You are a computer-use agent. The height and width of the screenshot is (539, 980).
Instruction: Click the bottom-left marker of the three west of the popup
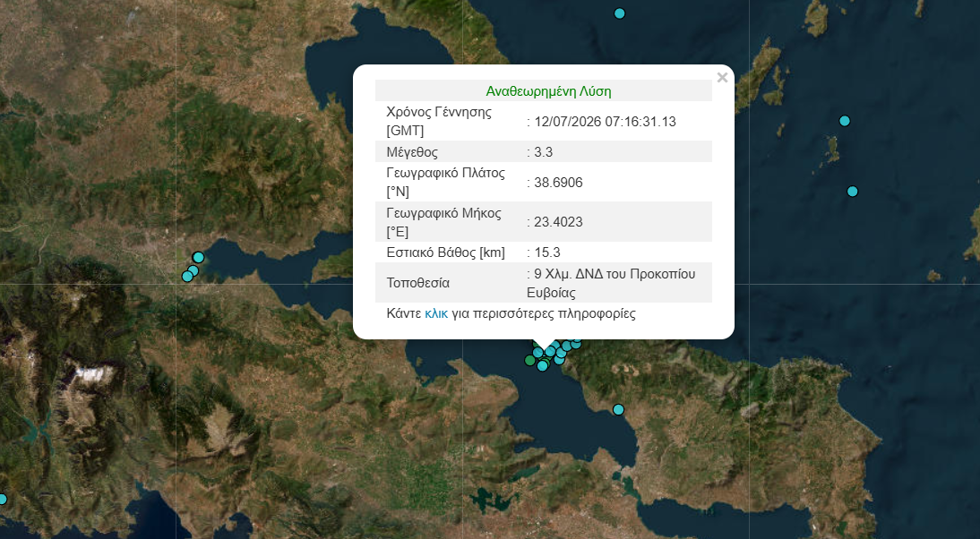(187, 276)
